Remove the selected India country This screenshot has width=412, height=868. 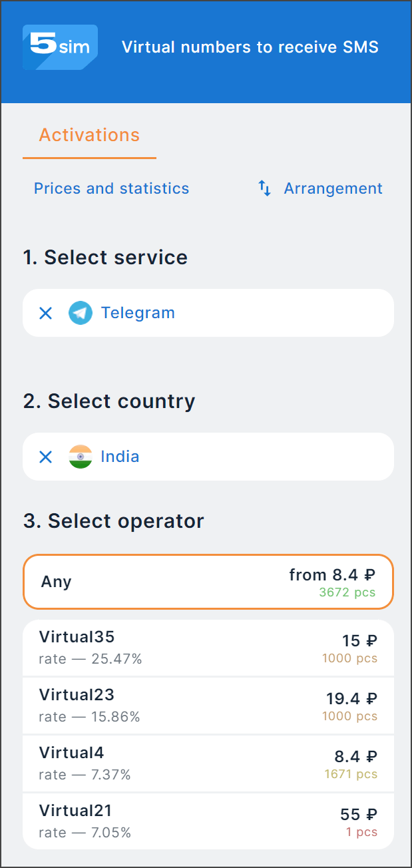point(45,457)
